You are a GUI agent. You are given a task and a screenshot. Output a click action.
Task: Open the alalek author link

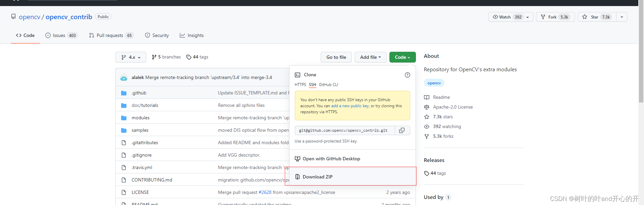coord(138,77)
